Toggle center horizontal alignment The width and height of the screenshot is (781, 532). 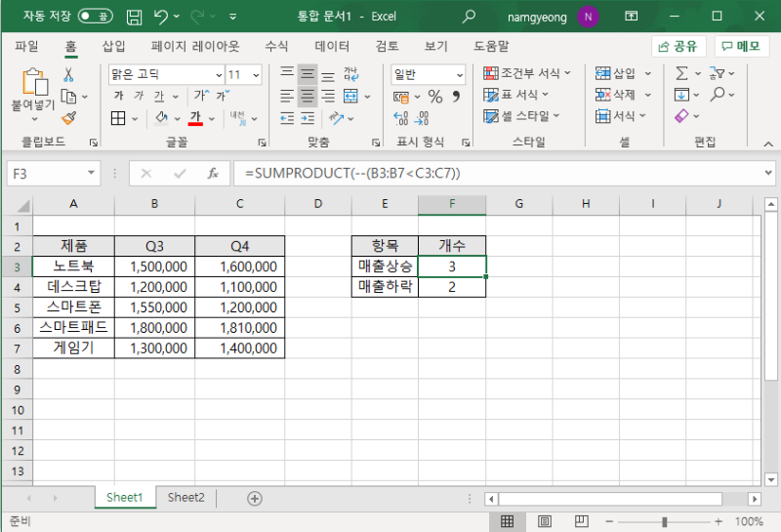[308, 96]
